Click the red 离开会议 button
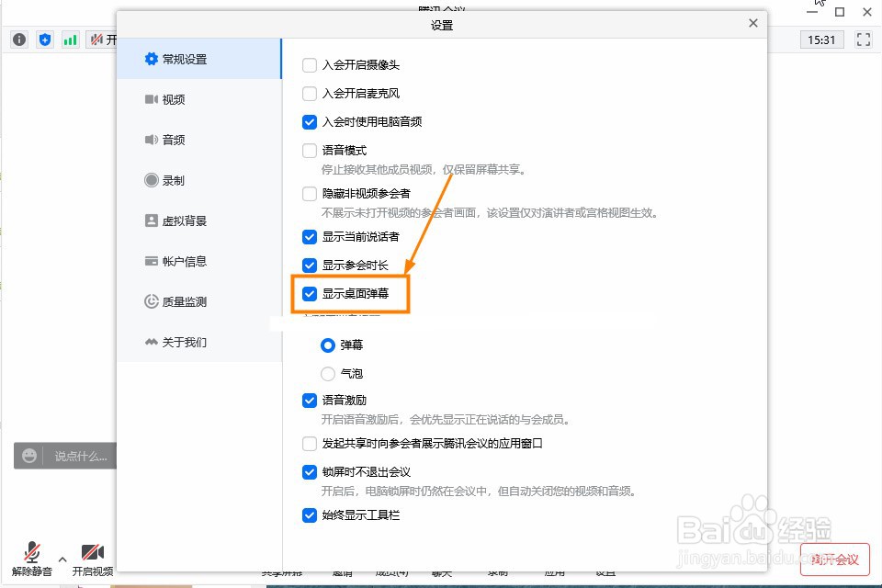Screen dimensions: 882x588 tap(834, 559)
